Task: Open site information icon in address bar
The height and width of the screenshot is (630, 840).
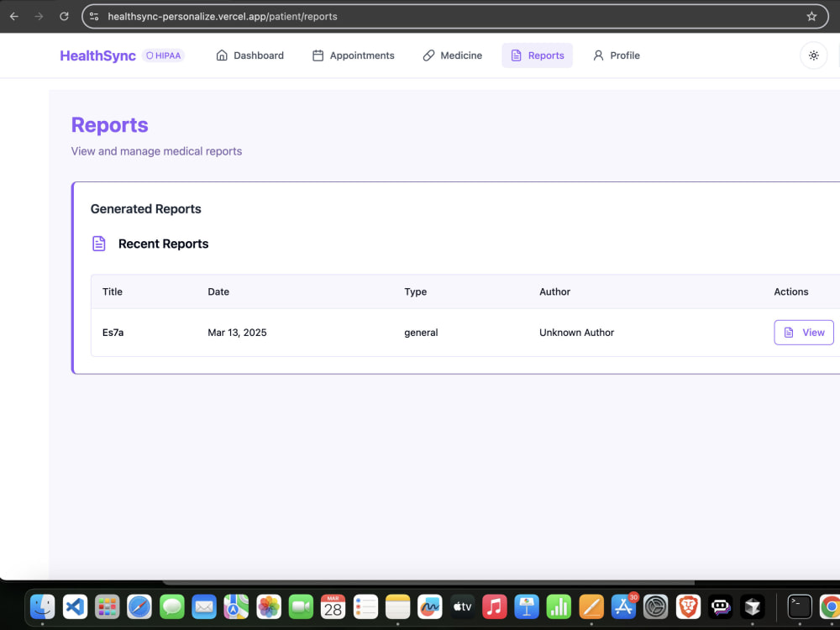Action: click(94, 17)
